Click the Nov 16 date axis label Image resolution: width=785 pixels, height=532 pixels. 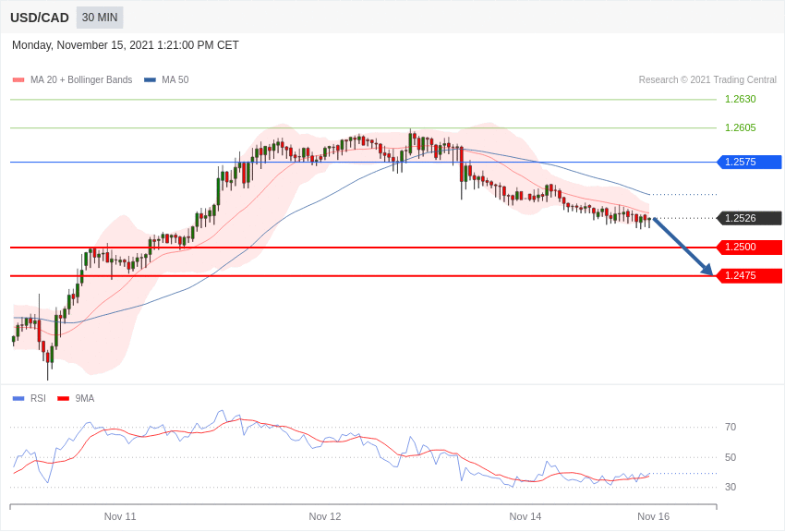coord(653,516)
